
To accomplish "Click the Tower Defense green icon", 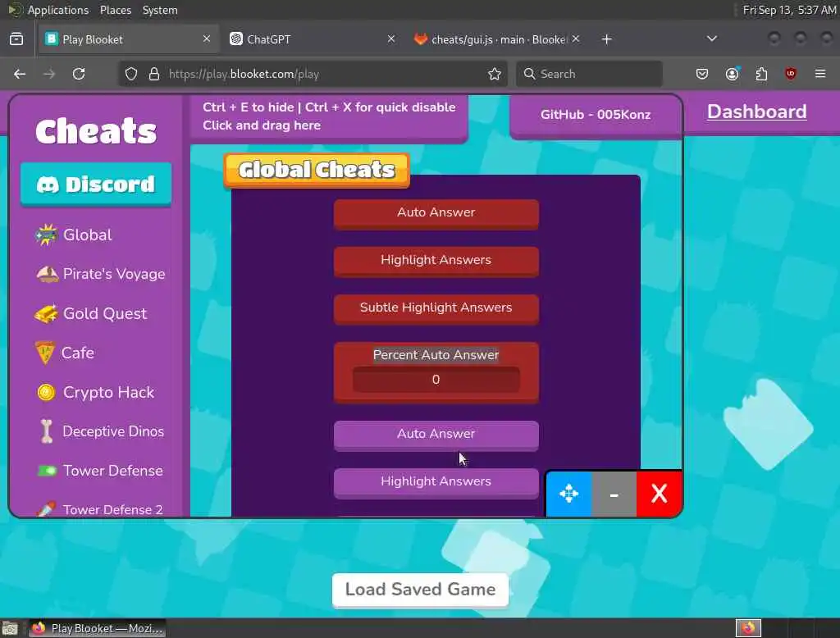I will tap(47, 471).
